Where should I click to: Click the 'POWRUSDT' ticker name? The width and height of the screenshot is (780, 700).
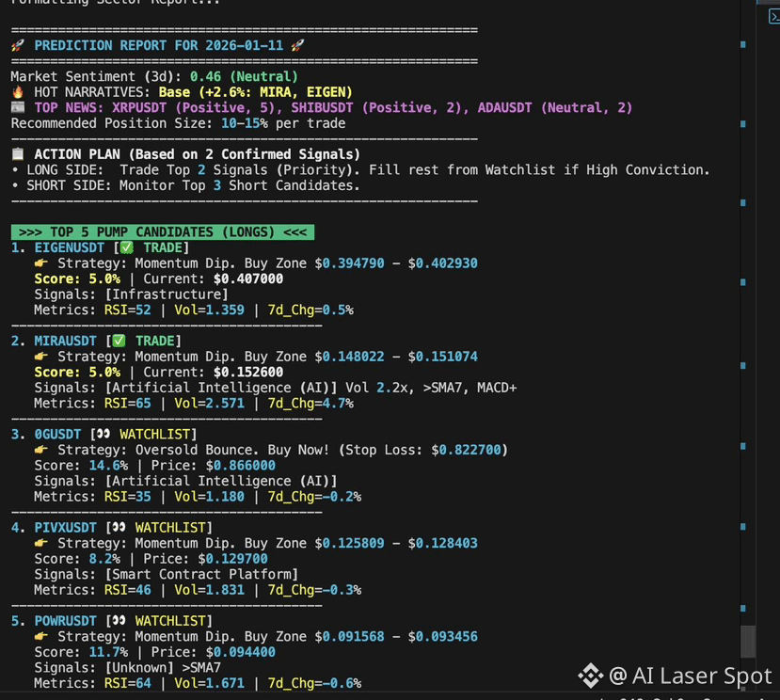65,621
